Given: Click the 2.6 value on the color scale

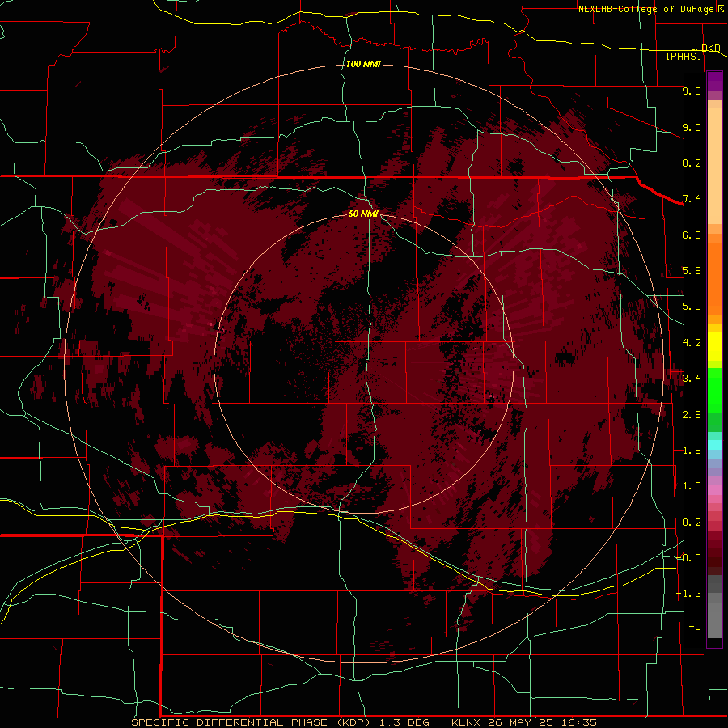Looking at the screenshot, I should coord(692,415).
